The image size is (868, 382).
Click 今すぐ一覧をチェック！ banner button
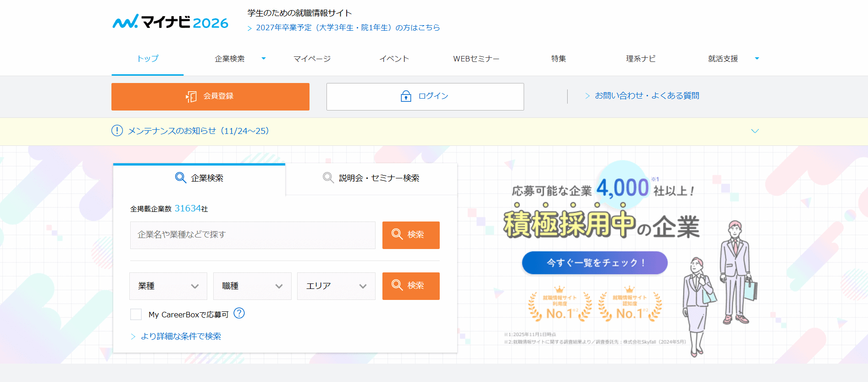click(x=595, y=263)
